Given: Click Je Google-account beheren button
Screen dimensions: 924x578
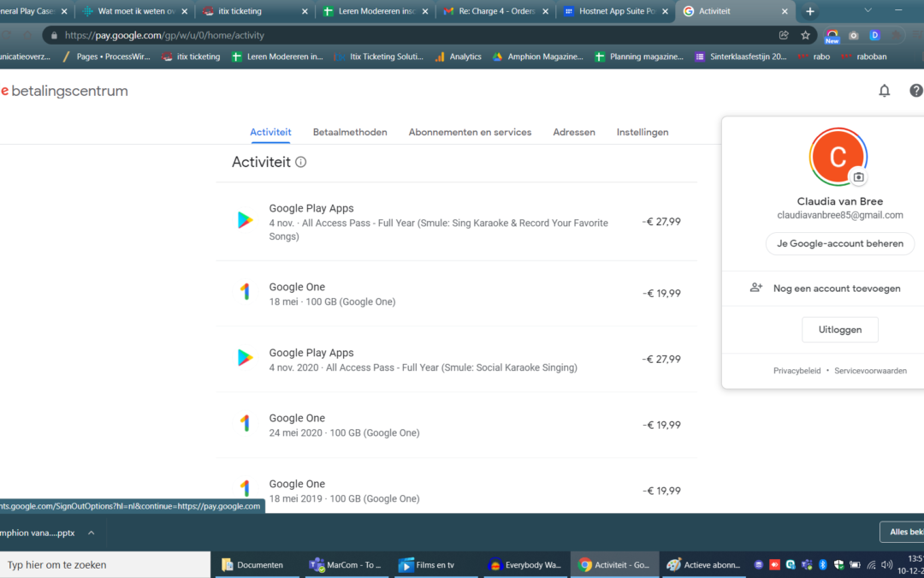Looking at the screenshot, I should point(840,243).
